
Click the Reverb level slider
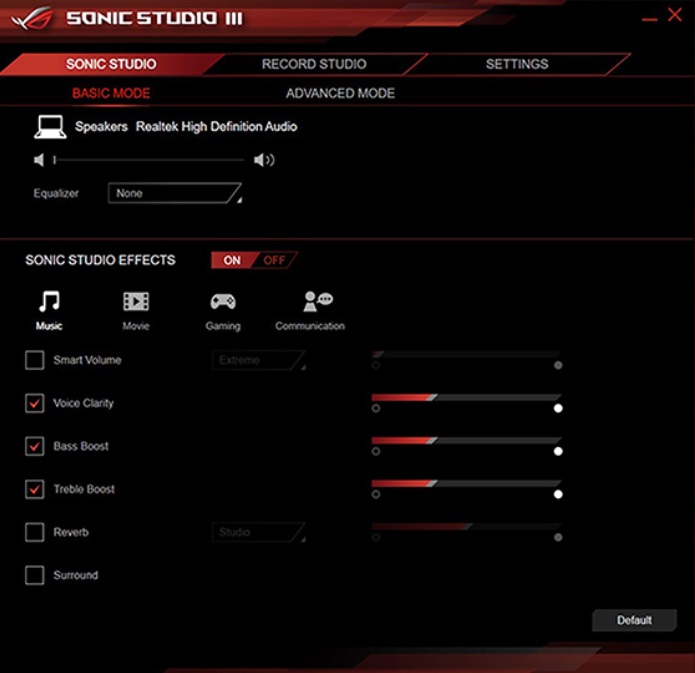[467, 527]
